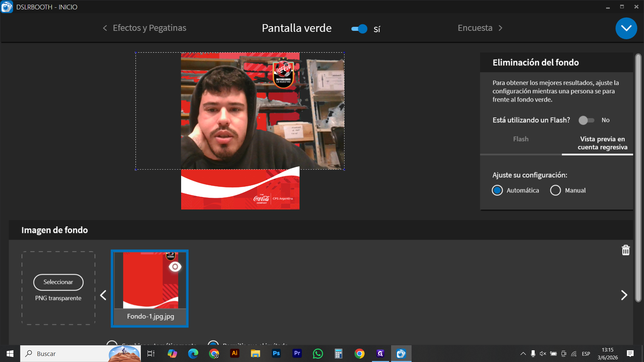The width and height of the screenshot is (644, 362).
Task: Select the Fondo-1.jpg.jpg background thumbnail
Action: (x=150, y=288)
